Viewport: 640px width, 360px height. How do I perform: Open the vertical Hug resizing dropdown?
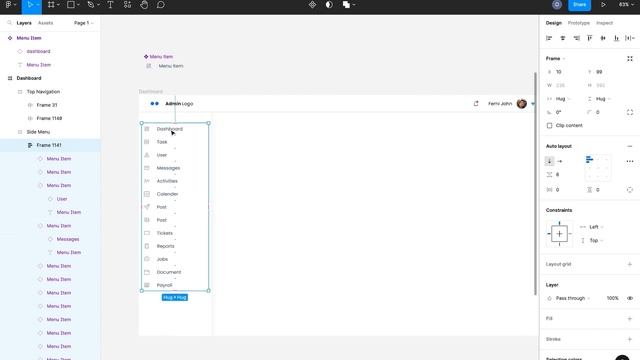(x=602, y=99)
